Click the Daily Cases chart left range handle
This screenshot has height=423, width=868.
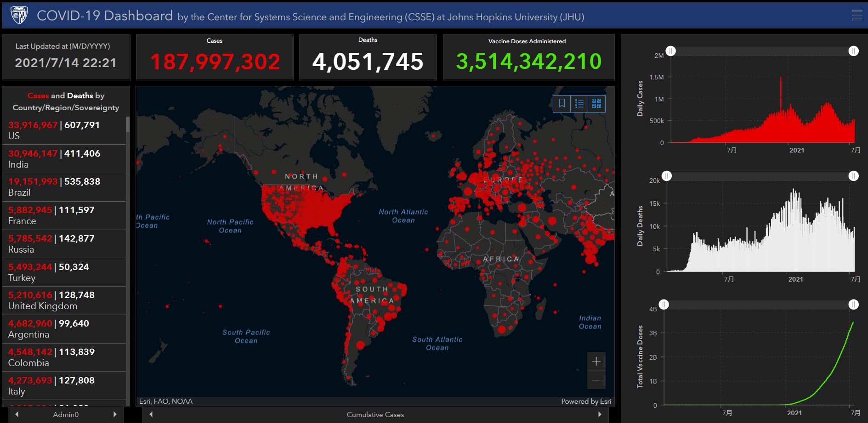pyautogui.click(x=671, y=51)
